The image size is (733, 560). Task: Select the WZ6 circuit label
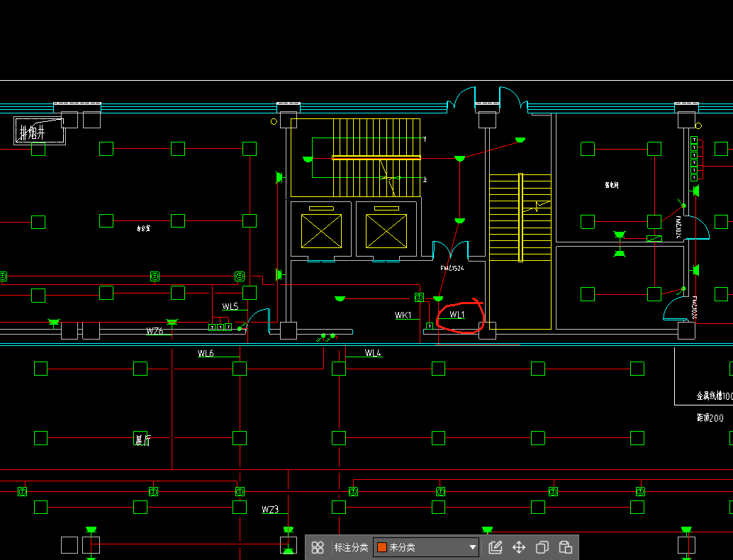click(x=155, y=331)
